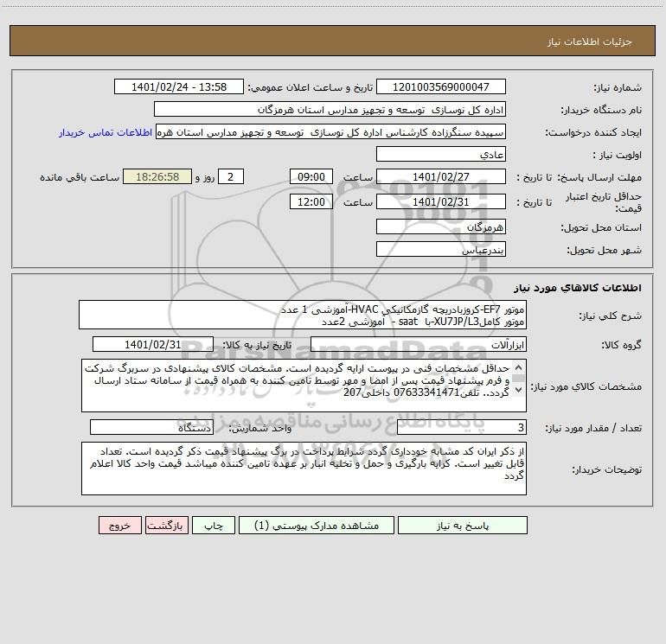Click scroll up arrow in مشخصات کالا box
This screenshot has height=644, width=666.
(518, 367)
